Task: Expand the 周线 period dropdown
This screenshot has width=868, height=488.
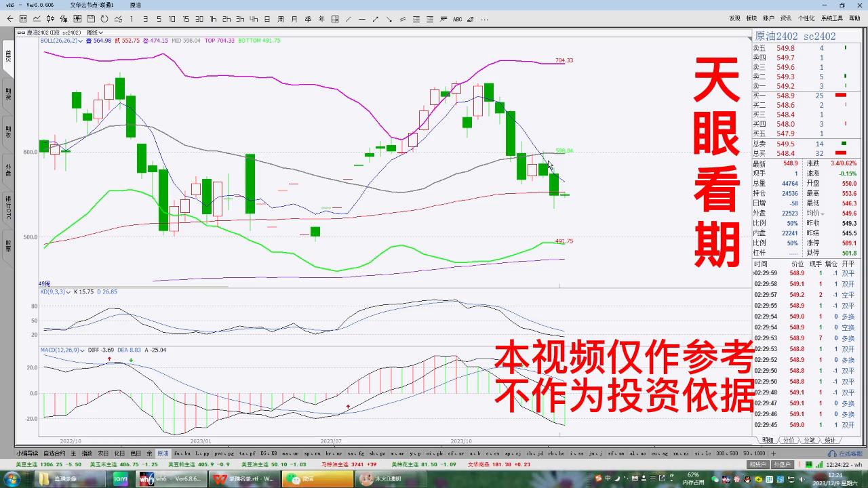Action: [96, 32]
